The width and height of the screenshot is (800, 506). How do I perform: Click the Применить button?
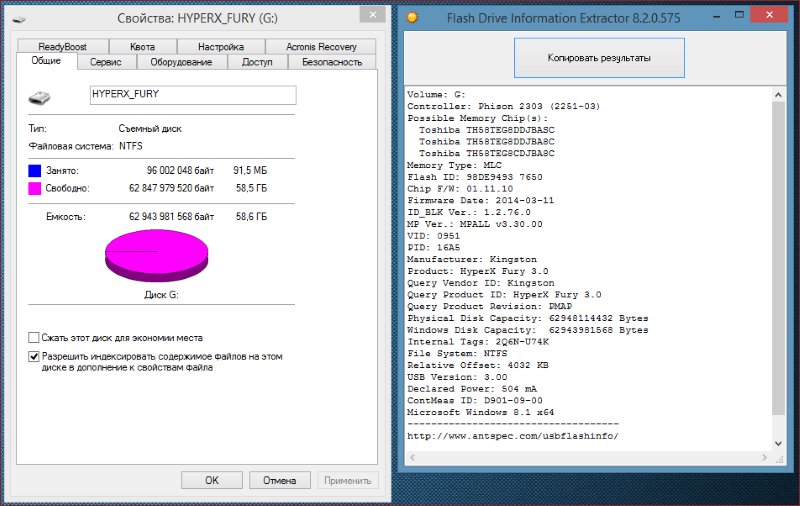pos(347,480)
